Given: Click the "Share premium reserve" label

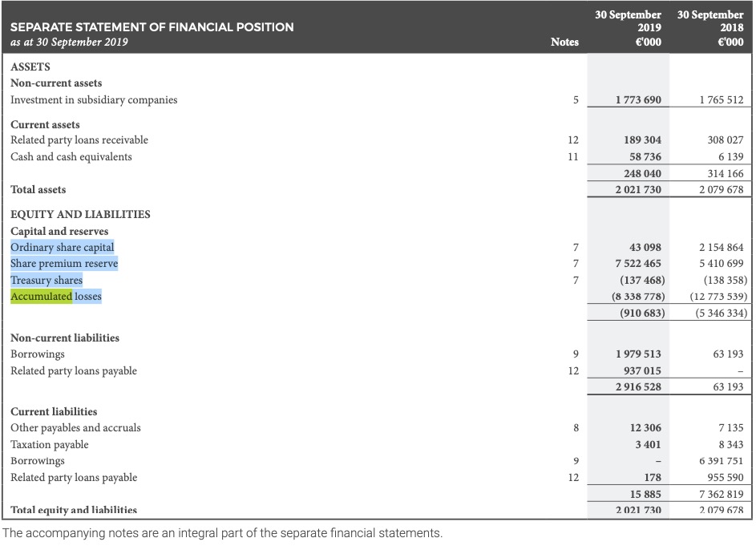Looking at the screenshot, I should pyautogui.click(x=64, y=264).
